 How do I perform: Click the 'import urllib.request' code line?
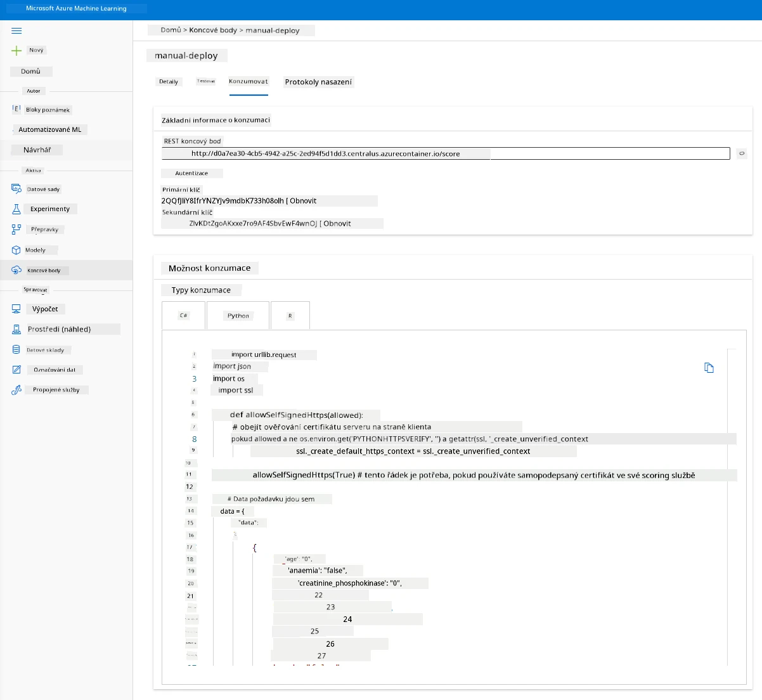[264, 354]
